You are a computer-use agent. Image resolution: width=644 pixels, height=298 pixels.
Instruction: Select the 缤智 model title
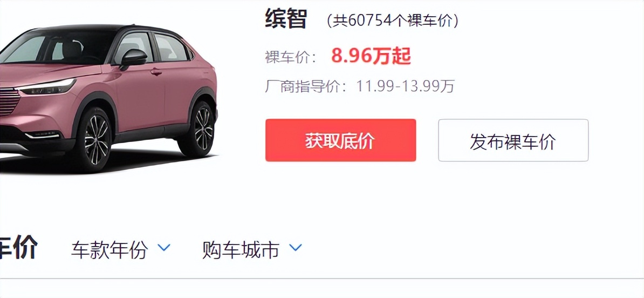[x=286, y=18]
